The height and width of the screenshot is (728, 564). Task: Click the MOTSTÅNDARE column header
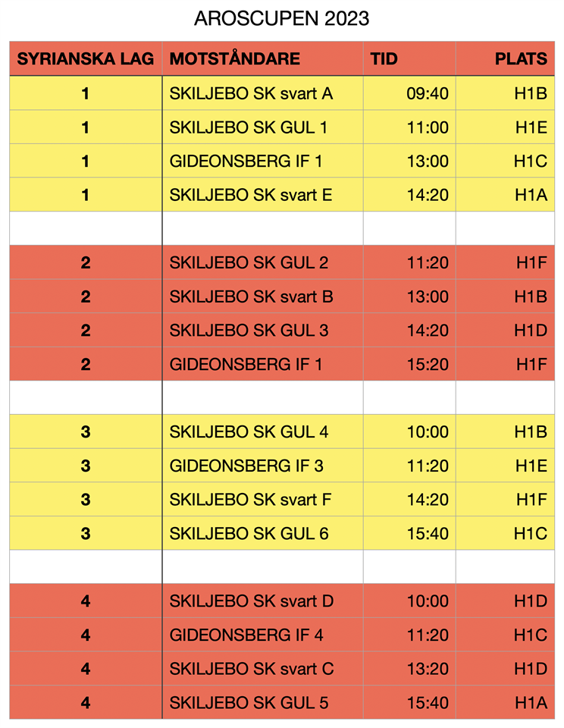(x=235, y=59)
